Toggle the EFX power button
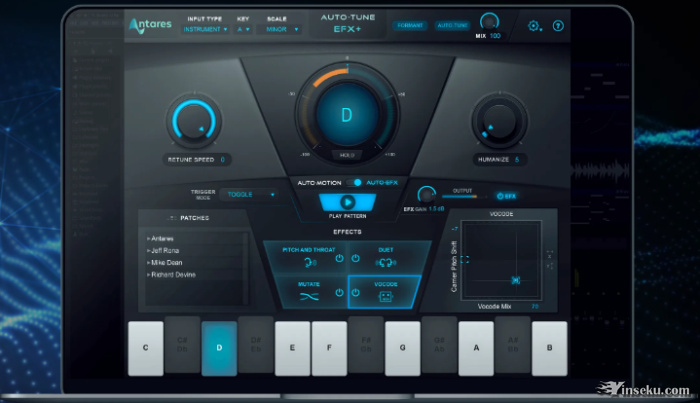This screenshot has width=700, height=403. 506,196
